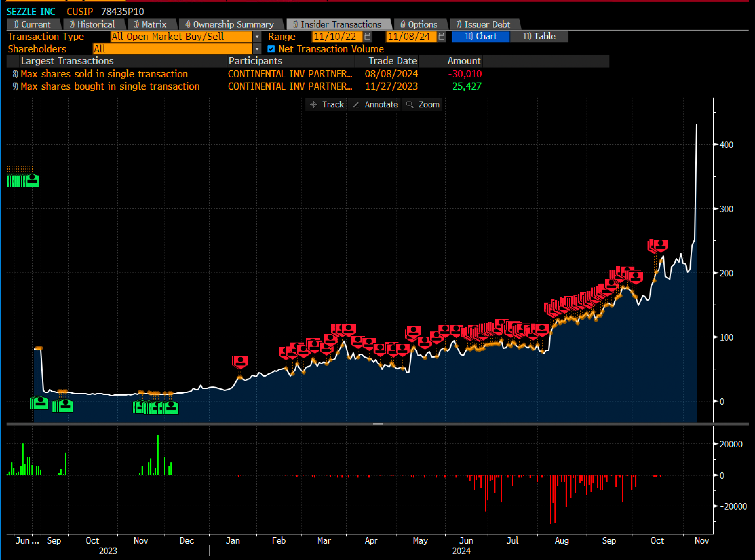Open the Historical tab
Viewport: 755px width, 560px height.
pos(92,25)
